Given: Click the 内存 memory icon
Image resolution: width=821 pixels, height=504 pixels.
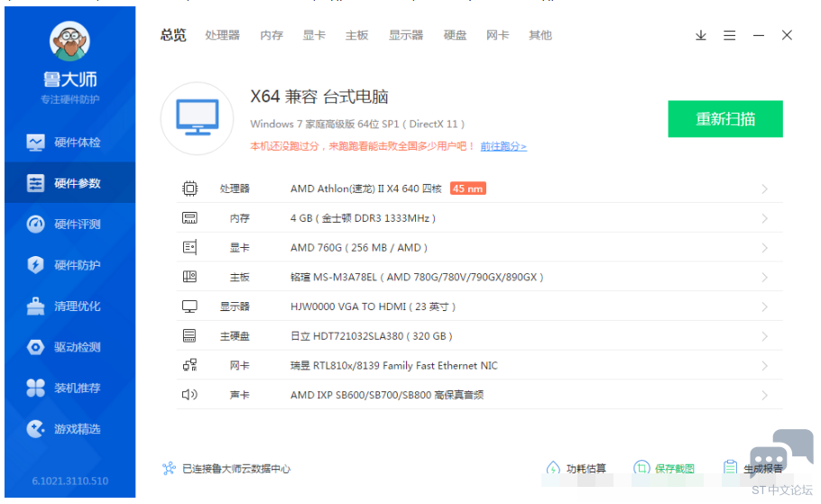Looking at the screenshot, I should [189, 218].
